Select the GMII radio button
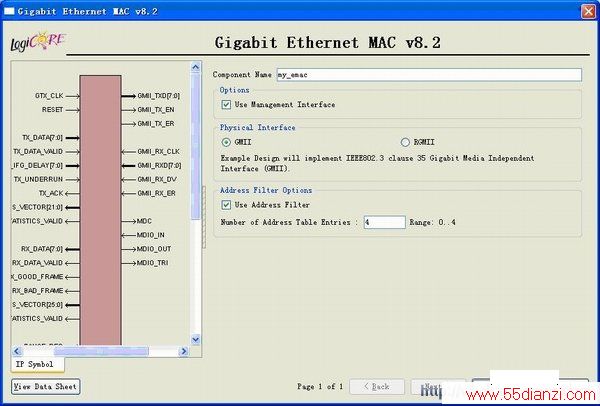The height and width of the screenshot is (406, 600). [x=226, y=142]
